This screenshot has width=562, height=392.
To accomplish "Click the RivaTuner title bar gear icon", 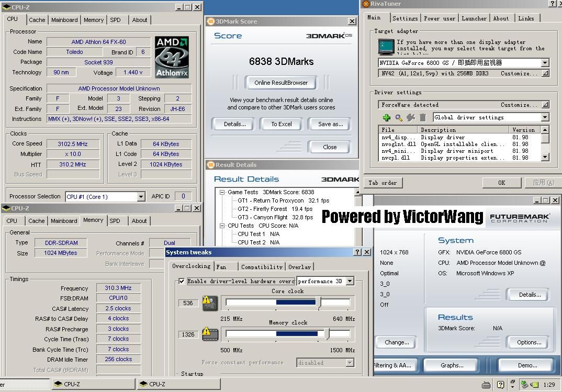I will coord(366,4).
